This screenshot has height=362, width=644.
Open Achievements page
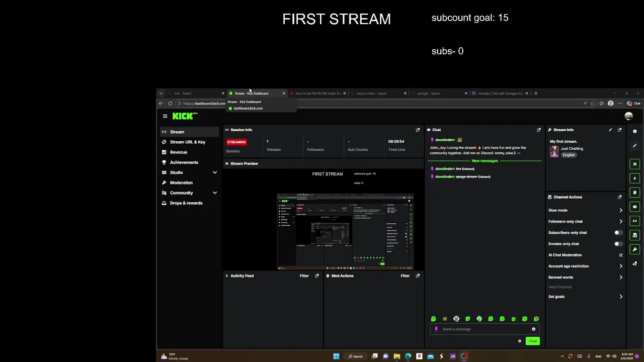point(189,162)
